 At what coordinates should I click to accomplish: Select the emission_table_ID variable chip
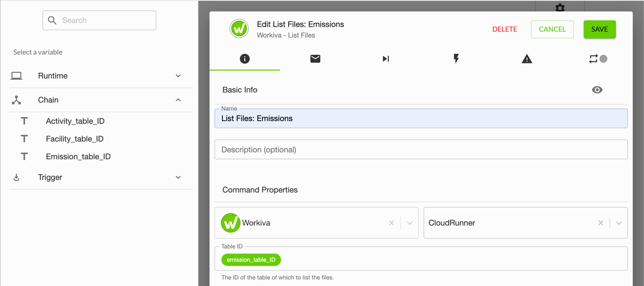251,260
